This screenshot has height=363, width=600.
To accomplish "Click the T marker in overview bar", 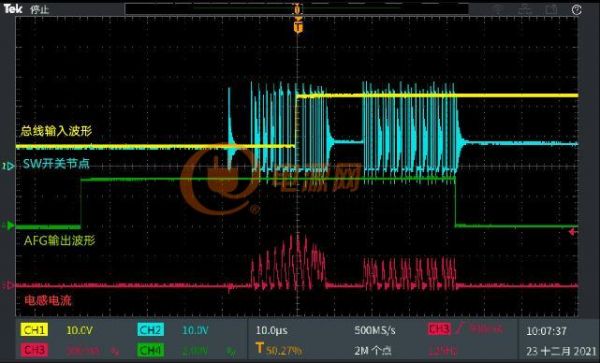I will [x=297, y=9].
